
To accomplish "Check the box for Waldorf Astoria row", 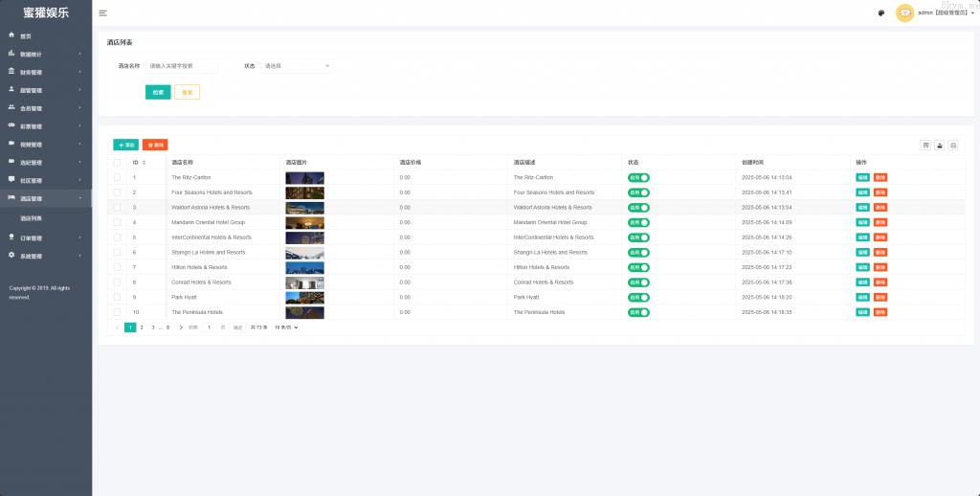I will [x=118, y=207].
